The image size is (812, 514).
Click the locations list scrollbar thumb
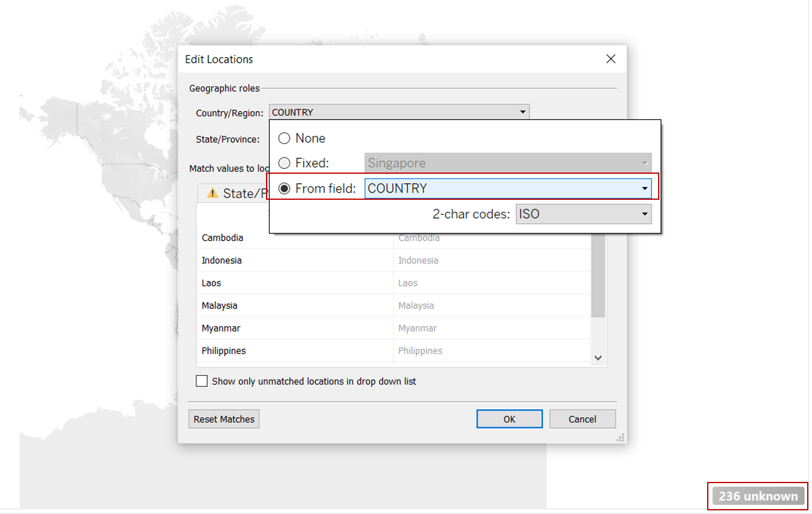point(598,278)
